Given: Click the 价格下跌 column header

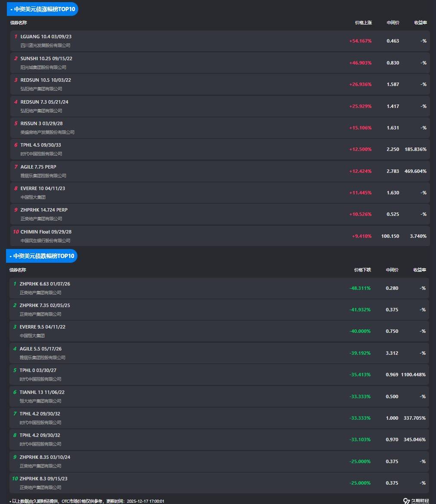Looking at the screenshot, I should 362,270.
